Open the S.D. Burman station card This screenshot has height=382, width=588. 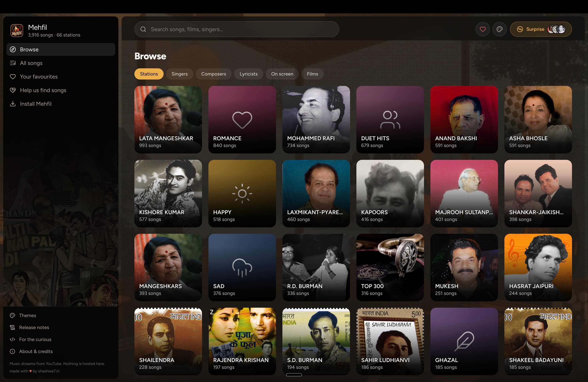click(x=316, y=341)
